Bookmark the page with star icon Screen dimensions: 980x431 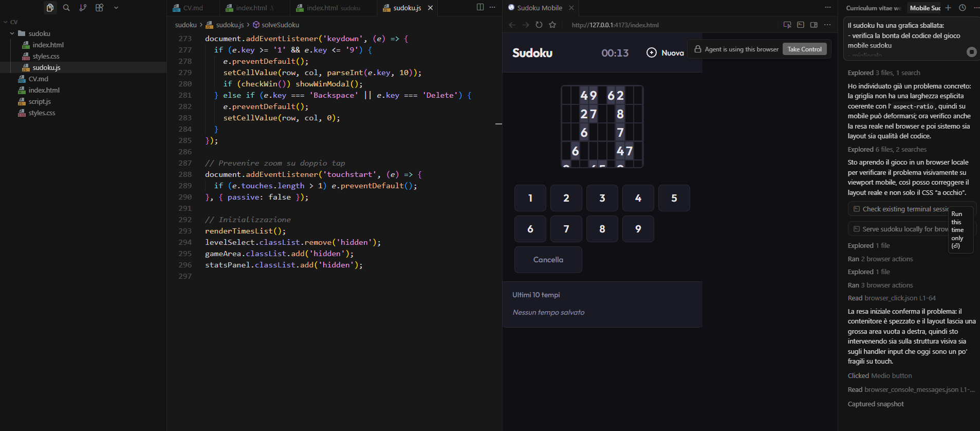click(552, 25)
